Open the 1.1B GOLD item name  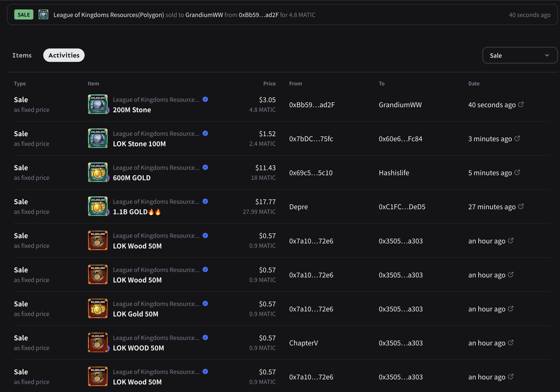tap(137, 212)
